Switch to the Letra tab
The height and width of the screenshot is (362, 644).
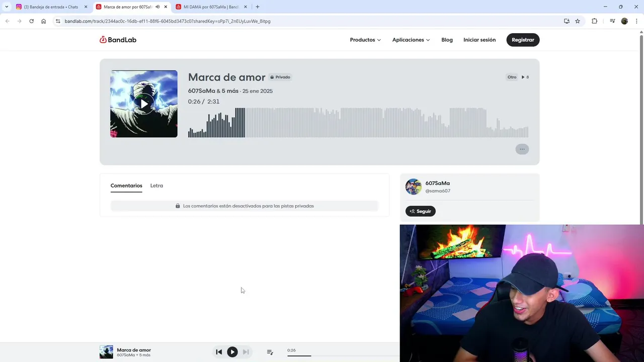pos(156,186)
